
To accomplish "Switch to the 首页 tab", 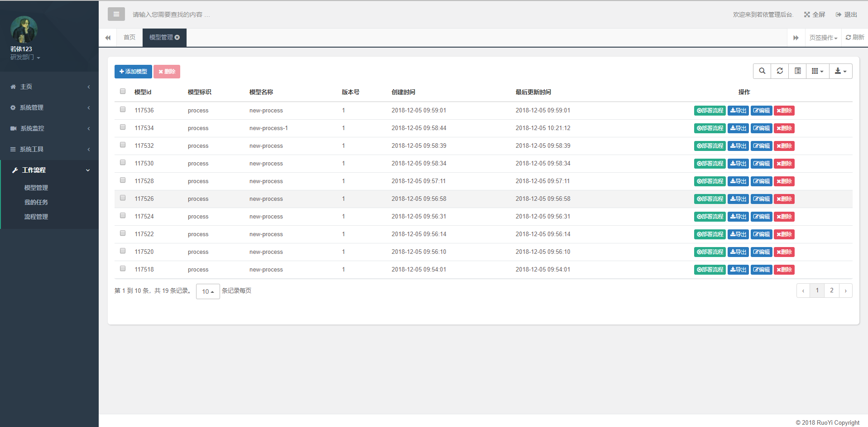I will 129,38.
